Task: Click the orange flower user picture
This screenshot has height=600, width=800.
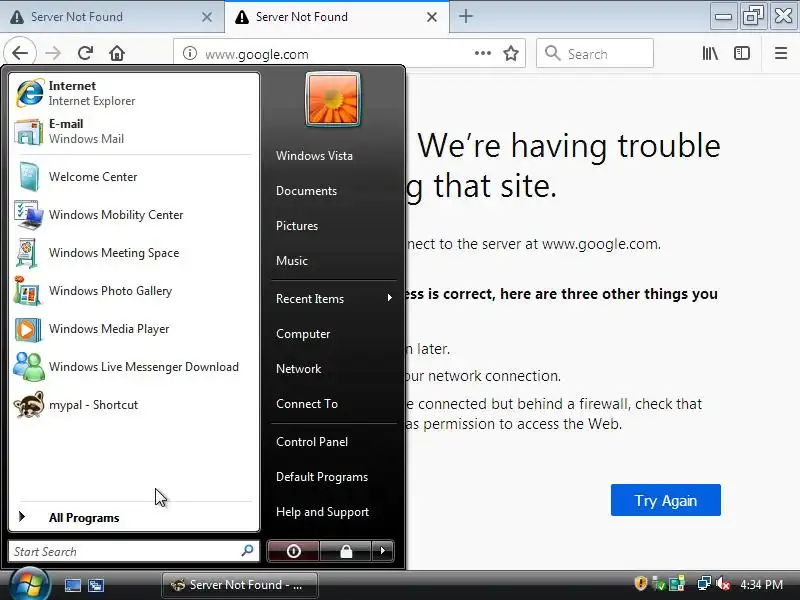Action: [333, 99]
